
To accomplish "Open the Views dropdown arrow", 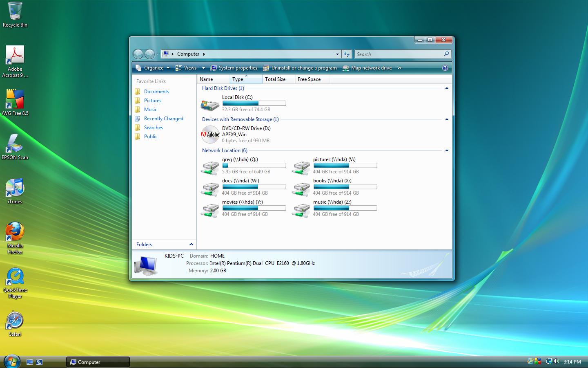I will coord(203,68).
